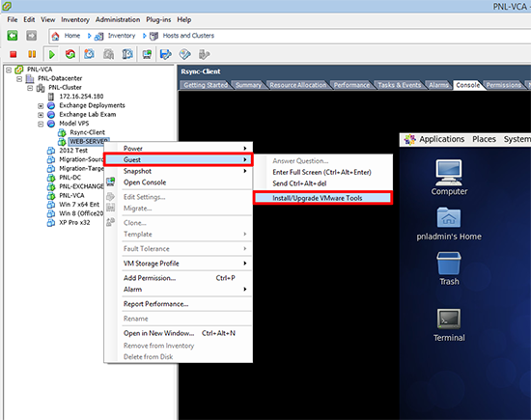Choose Enter Full Screen option
The height and width of the screenshot is (420, 531).
coord(323,172)
